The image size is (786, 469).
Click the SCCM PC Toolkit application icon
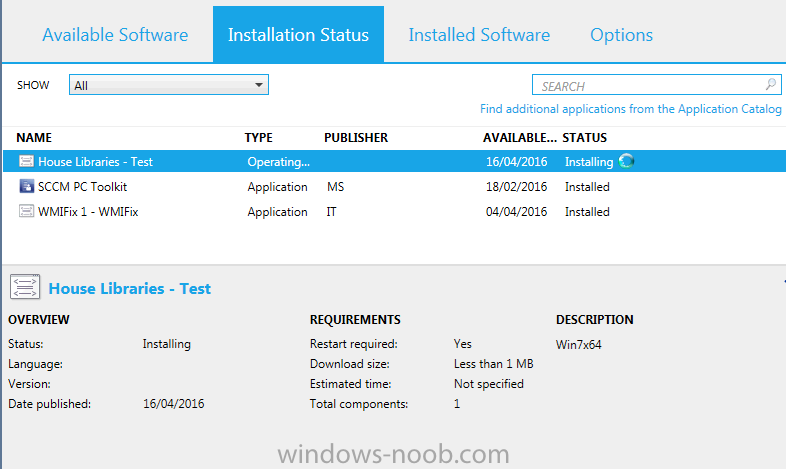tap(26, 186)
